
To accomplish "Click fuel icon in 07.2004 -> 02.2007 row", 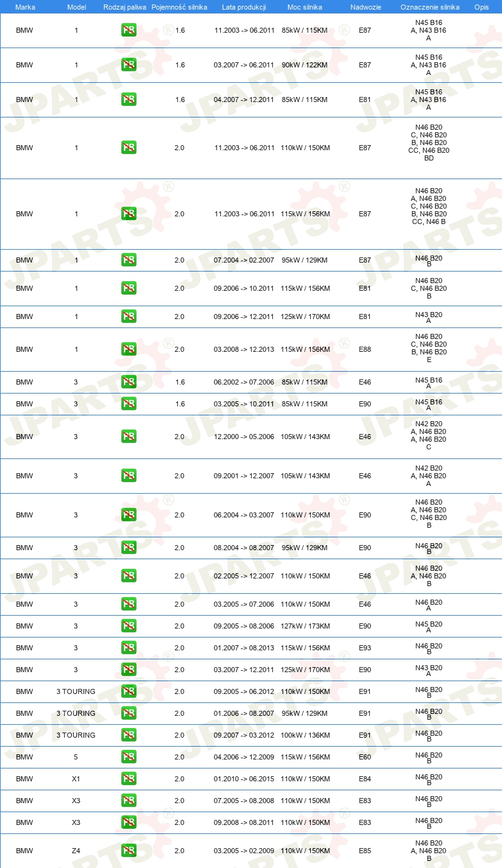I will (x=129, y=260).
